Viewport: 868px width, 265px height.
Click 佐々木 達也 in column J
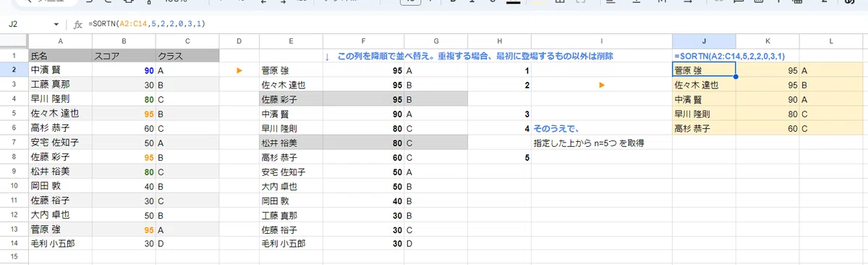click(704, 85)
